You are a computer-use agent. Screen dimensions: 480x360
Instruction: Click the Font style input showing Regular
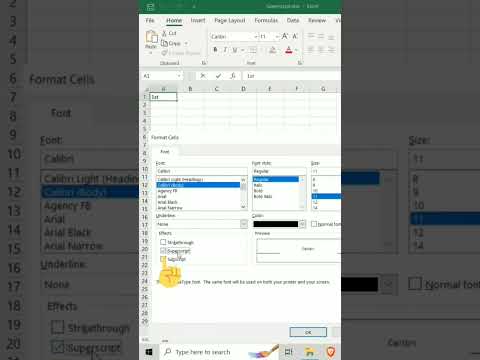click(279, 171)
